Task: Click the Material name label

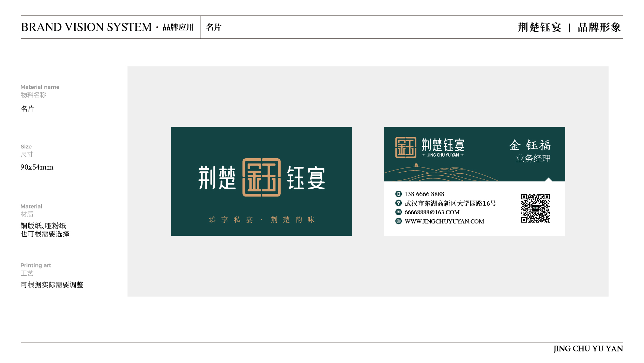Action: tap(40, 87)
